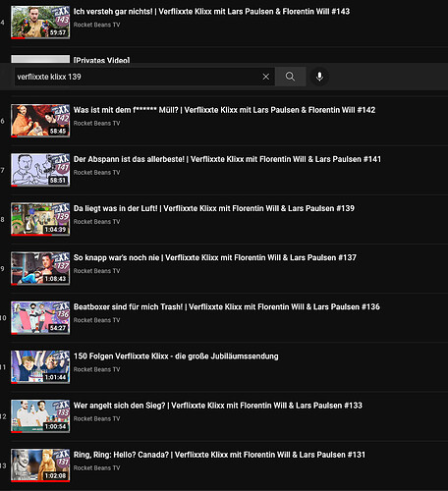Open thumbnail of episode #131 video

[x=40, y=465]
